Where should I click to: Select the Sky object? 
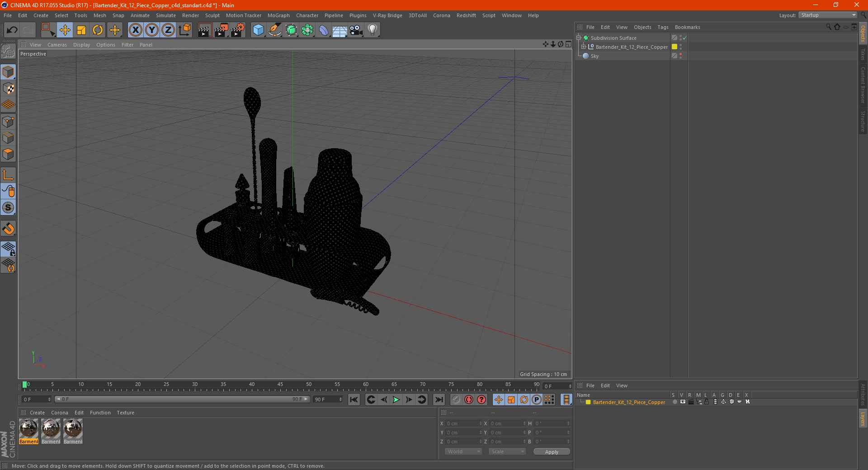tap(594, 56)
